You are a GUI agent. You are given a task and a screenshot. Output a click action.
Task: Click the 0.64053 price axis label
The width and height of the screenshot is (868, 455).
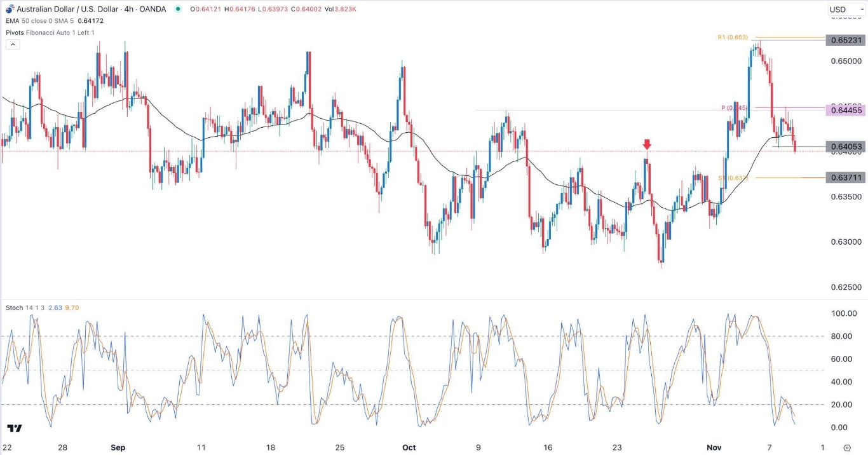(x=846, y=147)
